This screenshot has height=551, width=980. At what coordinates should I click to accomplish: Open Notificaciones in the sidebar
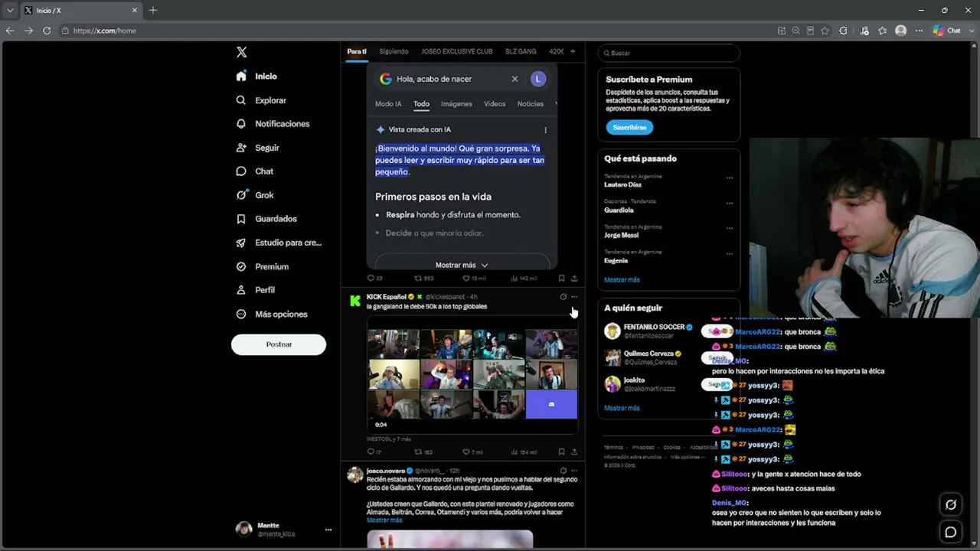(x=273, y=124)
